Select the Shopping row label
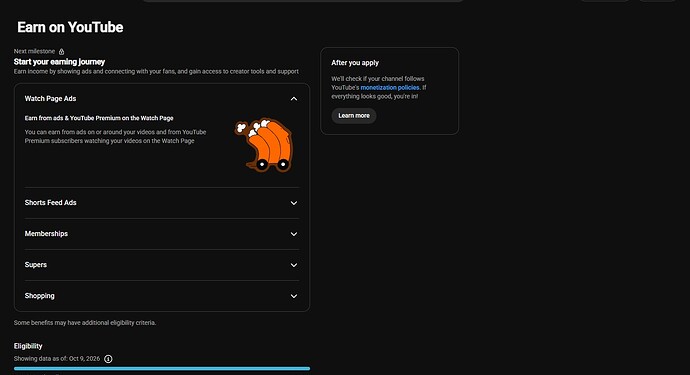The image size is (690, 375). (40, 296)
